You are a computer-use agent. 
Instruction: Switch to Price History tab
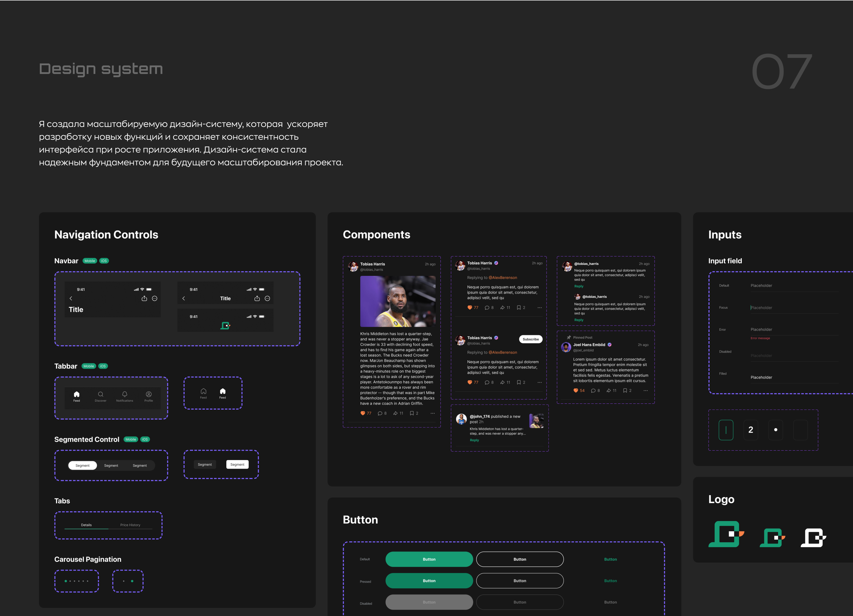click(x=130, y=525)
